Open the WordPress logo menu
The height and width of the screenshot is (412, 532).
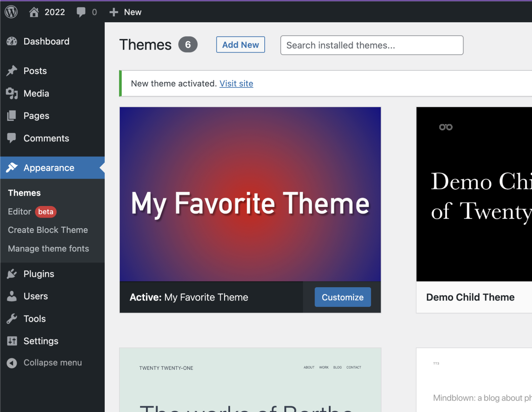click(x=11, y=12)
